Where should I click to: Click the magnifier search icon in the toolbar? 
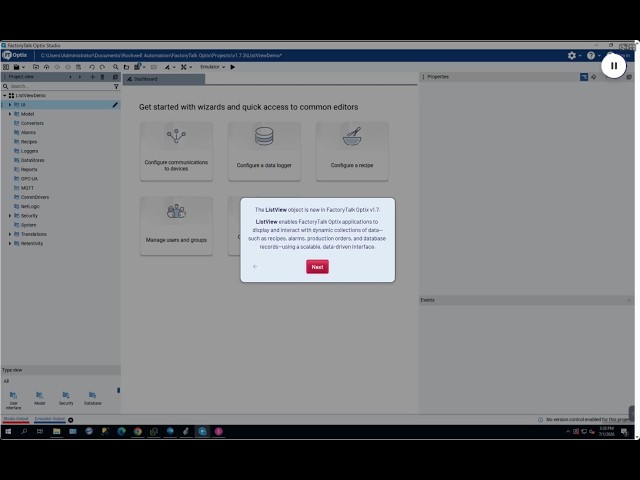coord(116,67)
